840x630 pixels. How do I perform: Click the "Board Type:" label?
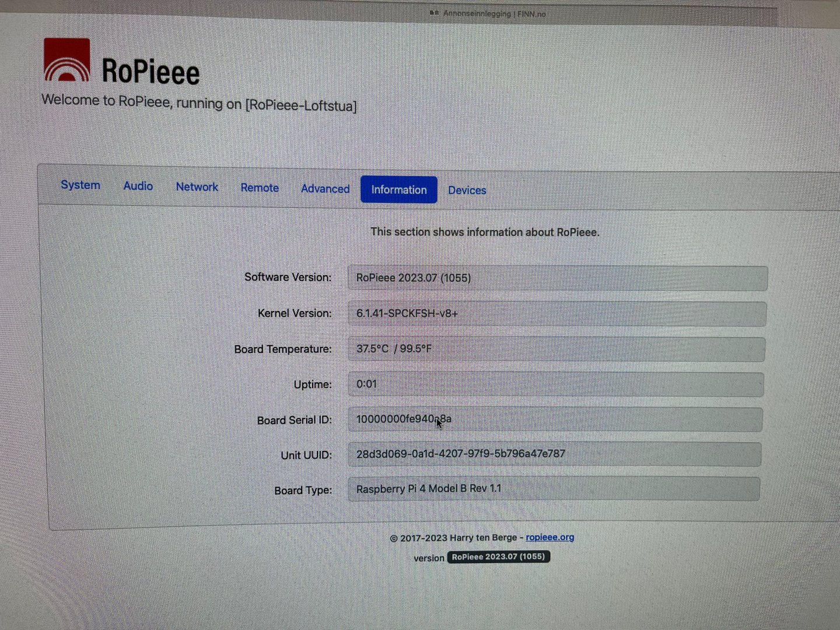coord(303,491)
